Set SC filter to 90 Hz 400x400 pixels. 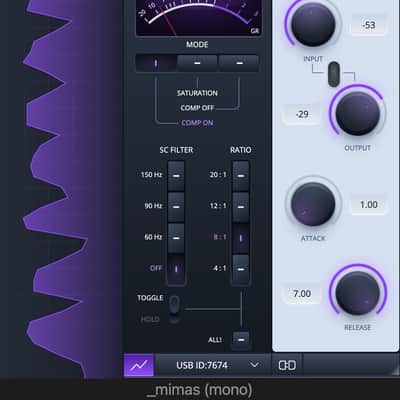pos(176,207)
